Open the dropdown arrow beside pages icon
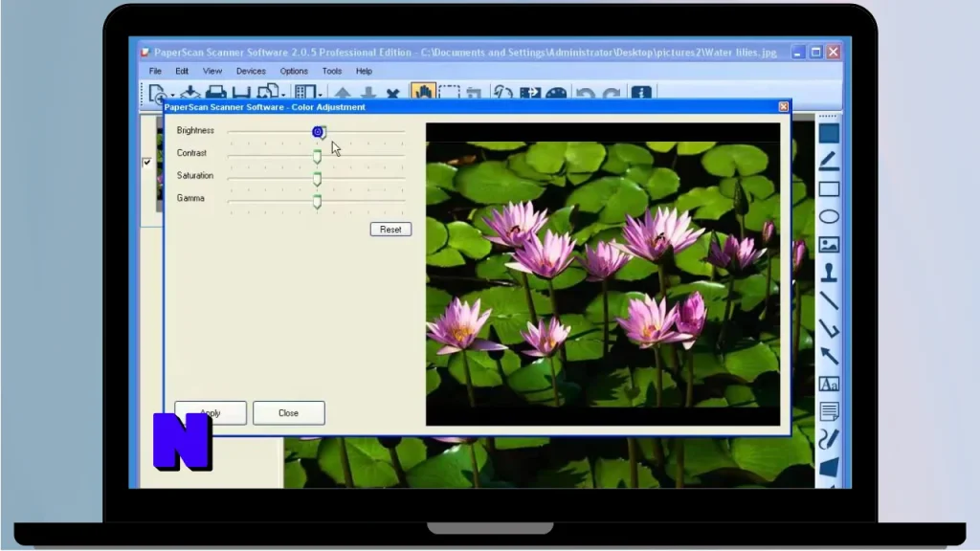Screen dimensions: 980x551 pos(283,95)
